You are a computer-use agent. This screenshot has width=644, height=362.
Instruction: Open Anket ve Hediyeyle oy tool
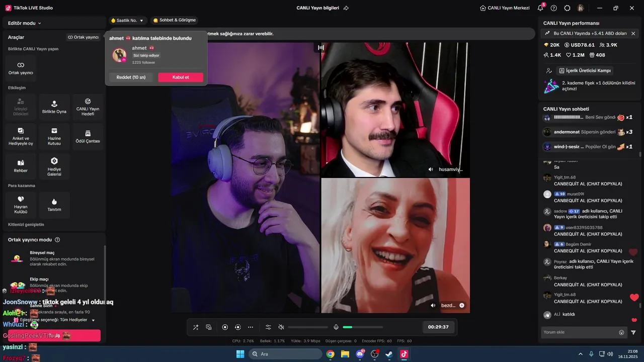21,136
